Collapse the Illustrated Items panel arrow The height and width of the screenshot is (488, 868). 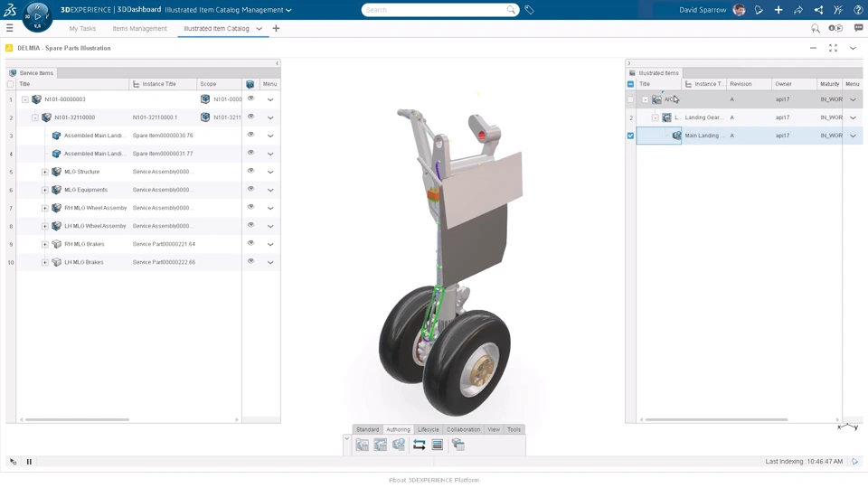[x=629, y=63]
